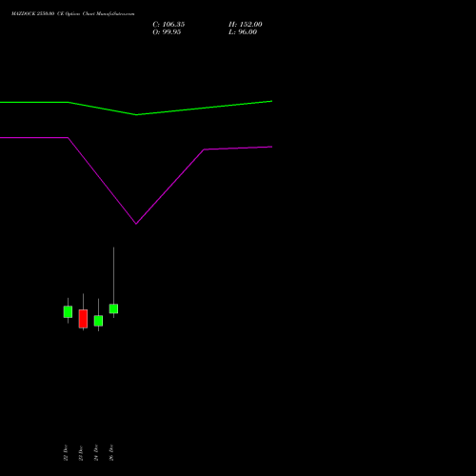Click the last candle with the tall wick
Screen dimensions: 476x476
(113, 308)
